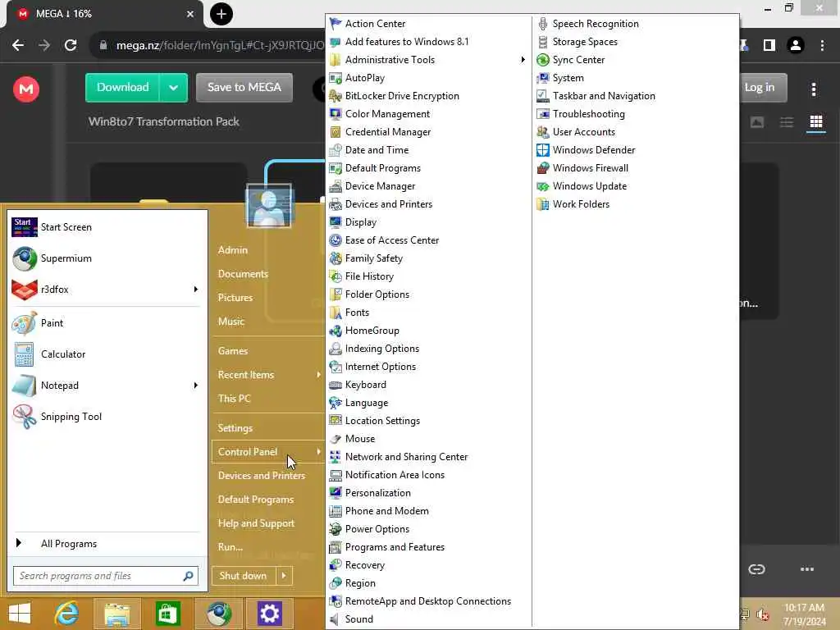Open User Accounts in Control Panel
Viewport: 840px width, 630px height.
point(584,132)
